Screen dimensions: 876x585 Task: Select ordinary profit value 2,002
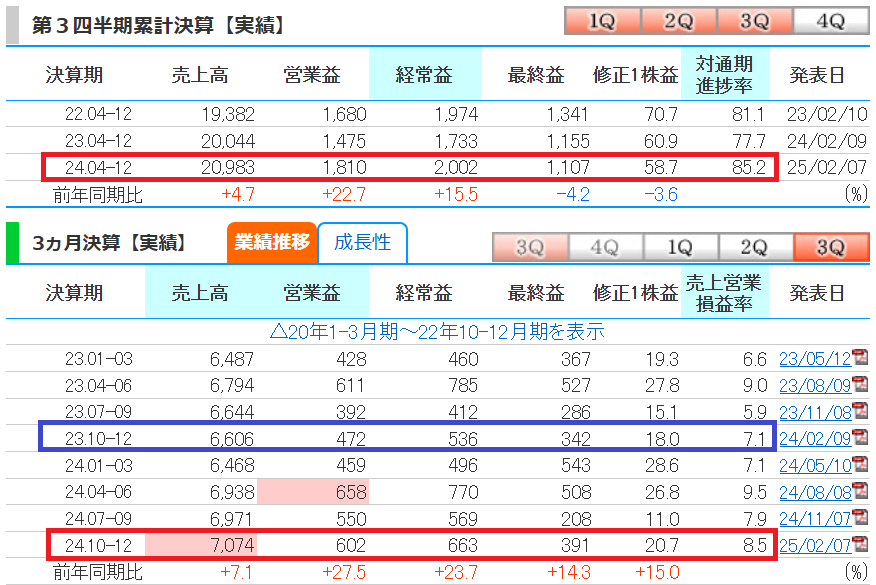[456, 167]
